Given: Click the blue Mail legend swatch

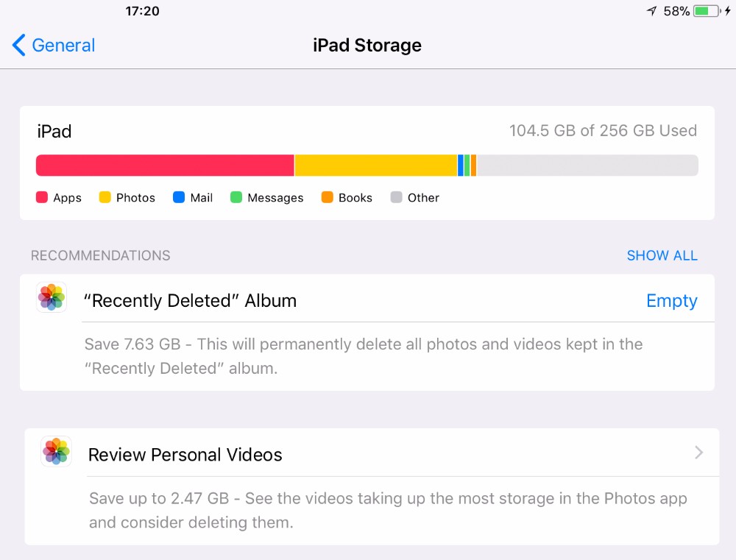Looking at the screenshot, I should tap(179, 197).
